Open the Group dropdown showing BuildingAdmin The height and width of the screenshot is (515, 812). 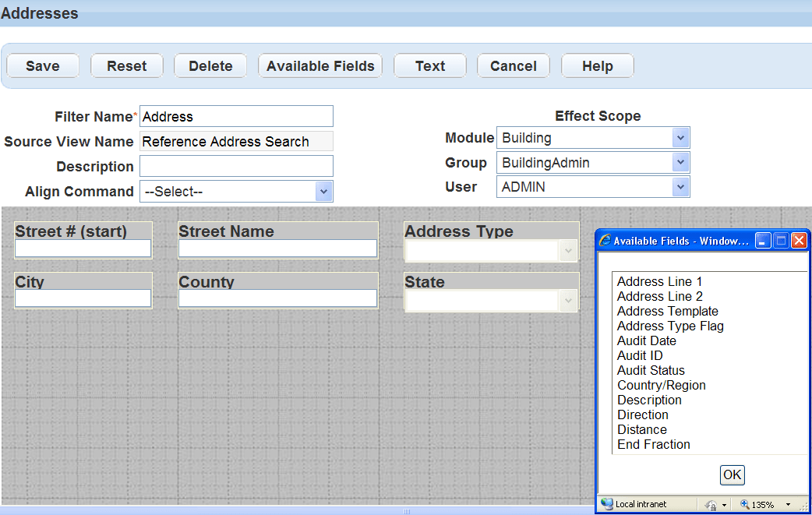(680, 163)
